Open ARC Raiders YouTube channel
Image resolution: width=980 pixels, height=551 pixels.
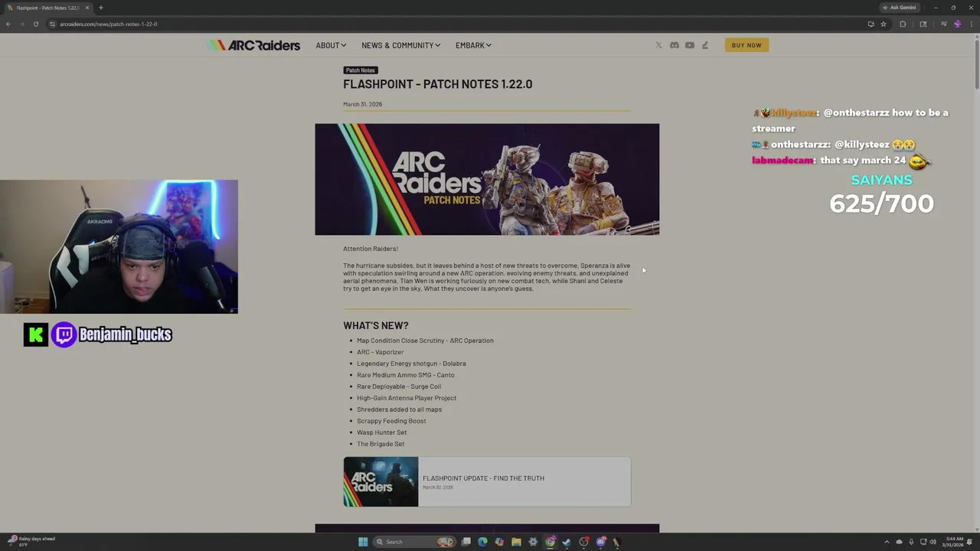click(x=690, y=45)
